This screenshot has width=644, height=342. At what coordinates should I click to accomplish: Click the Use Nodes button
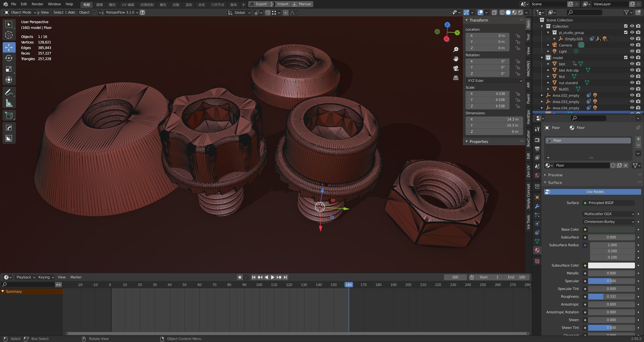pos(595,192)
